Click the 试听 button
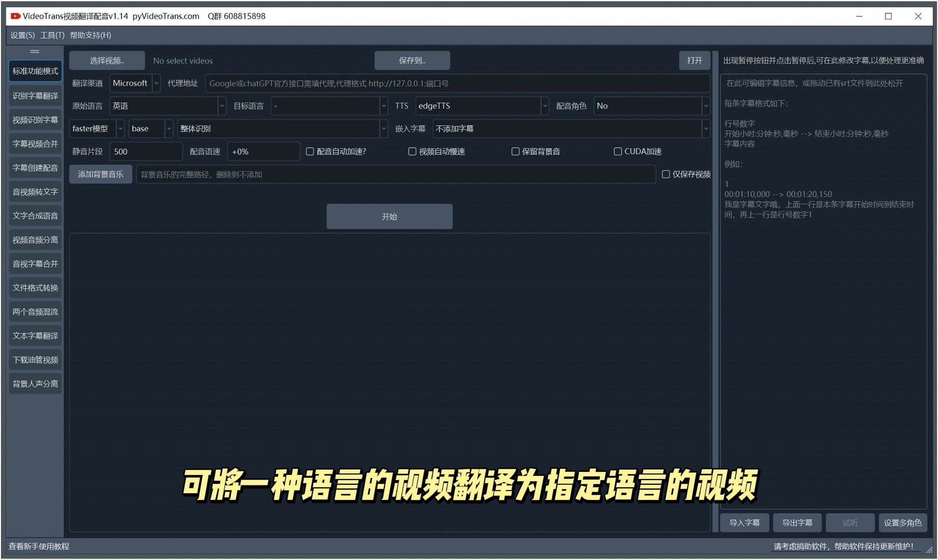Viewport: 938px width, 560px height. pos(850,523)
